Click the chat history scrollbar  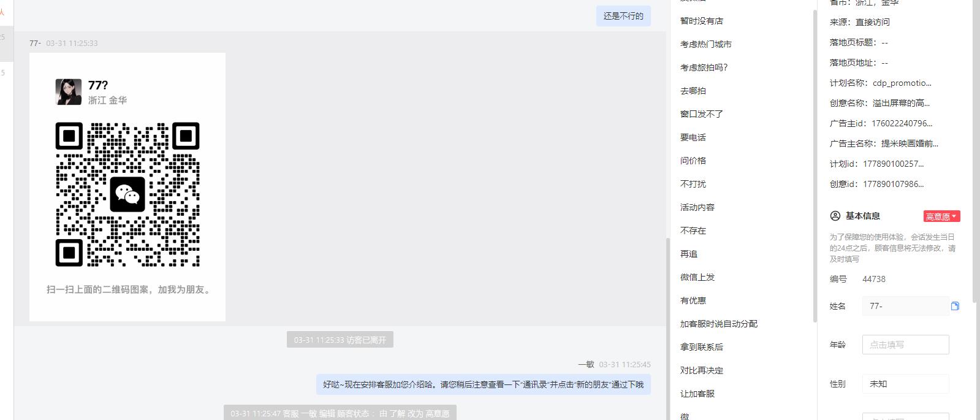[x=667, y=328]
